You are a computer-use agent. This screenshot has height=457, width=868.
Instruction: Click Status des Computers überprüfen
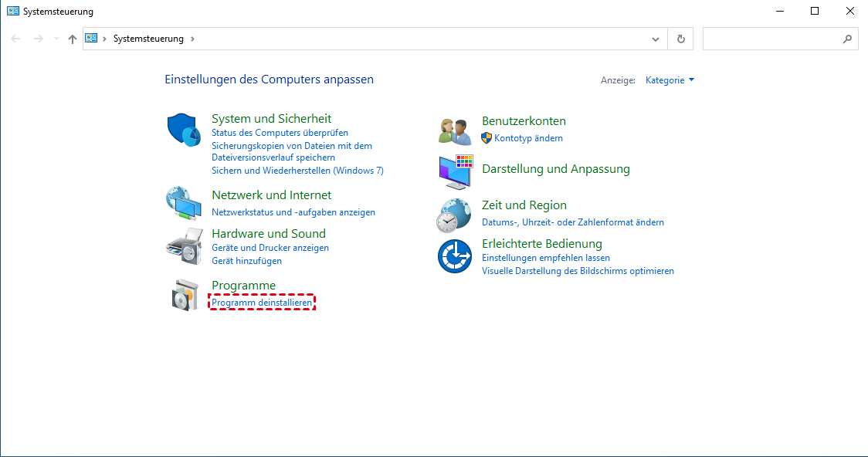pyautogui.click(x=280, y=133)
